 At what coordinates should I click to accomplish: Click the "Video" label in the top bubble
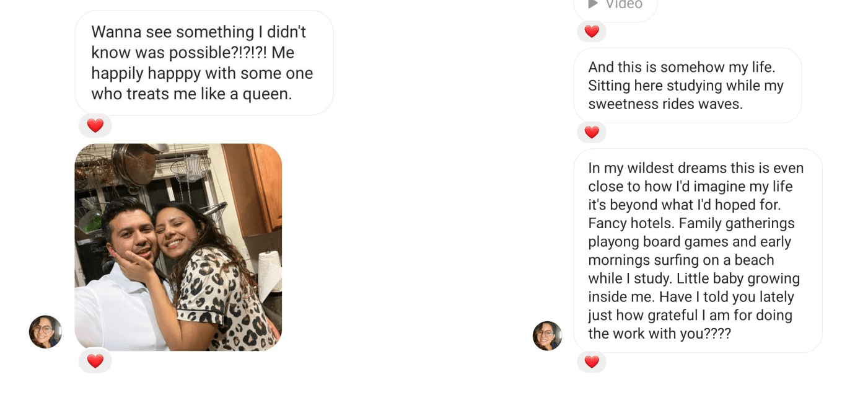[624, 4]
